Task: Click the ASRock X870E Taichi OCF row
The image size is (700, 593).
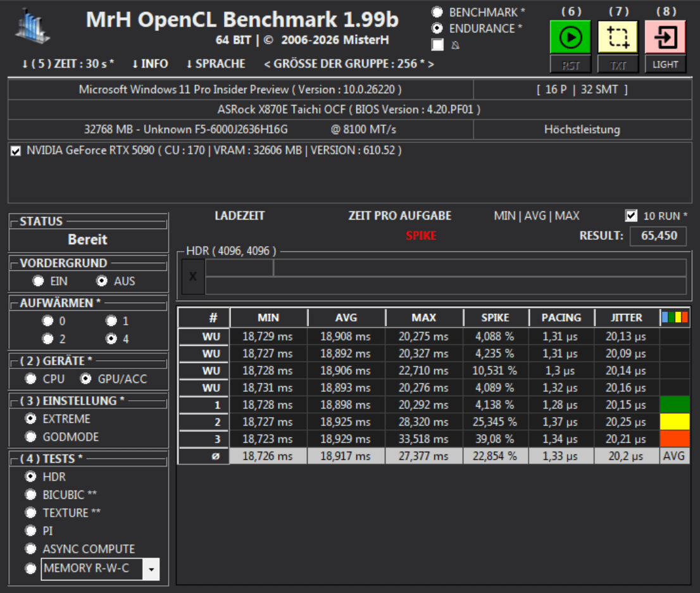Action: [x=349, y=109]
